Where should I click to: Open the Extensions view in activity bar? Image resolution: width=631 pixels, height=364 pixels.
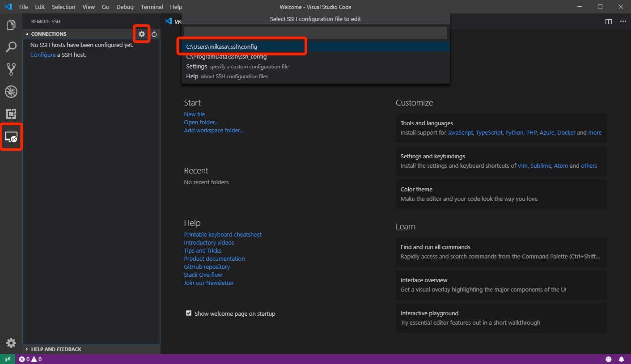coord(11,114)
